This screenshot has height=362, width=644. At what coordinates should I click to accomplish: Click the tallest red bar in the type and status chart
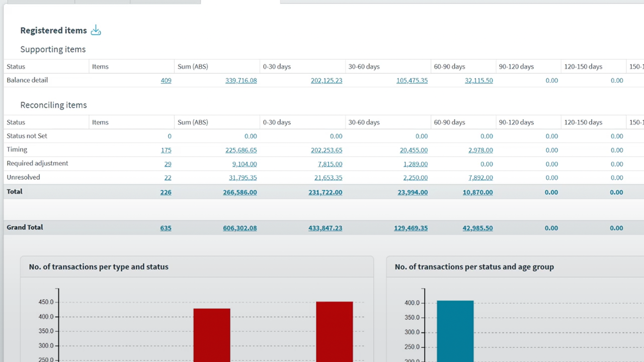(x=335, y=332)
